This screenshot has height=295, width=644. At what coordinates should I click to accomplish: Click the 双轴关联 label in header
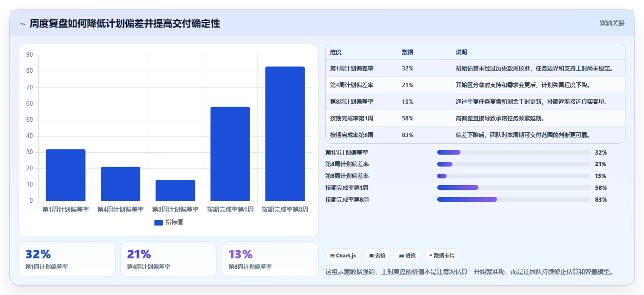pos(612,23)
